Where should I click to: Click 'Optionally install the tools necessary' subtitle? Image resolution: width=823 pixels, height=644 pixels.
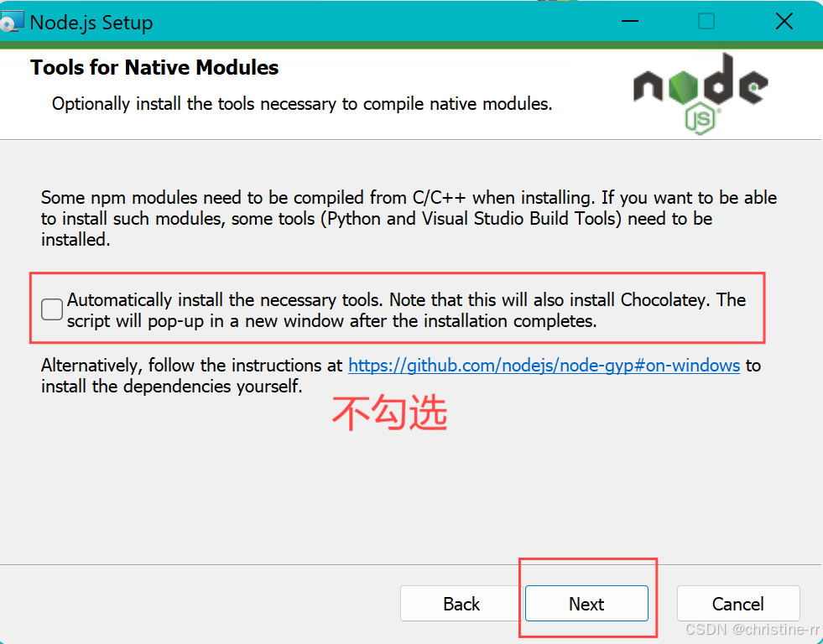click(302, 104)
